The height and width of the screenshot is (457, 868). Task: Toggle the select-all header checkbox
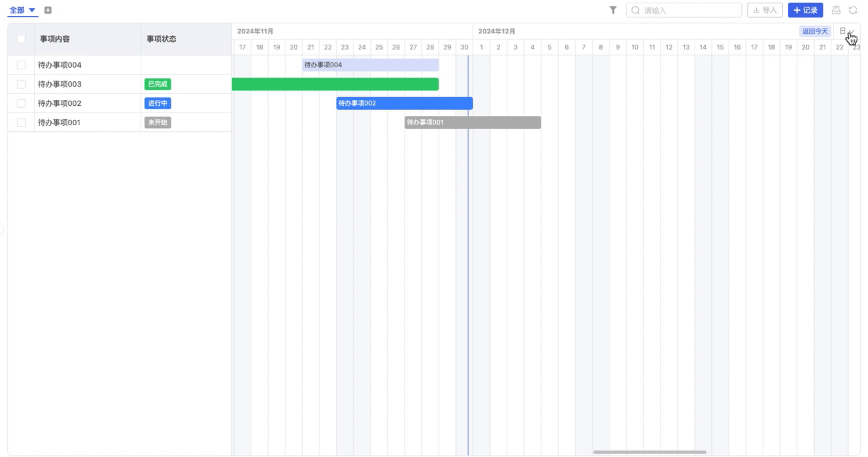coord(21,39)
